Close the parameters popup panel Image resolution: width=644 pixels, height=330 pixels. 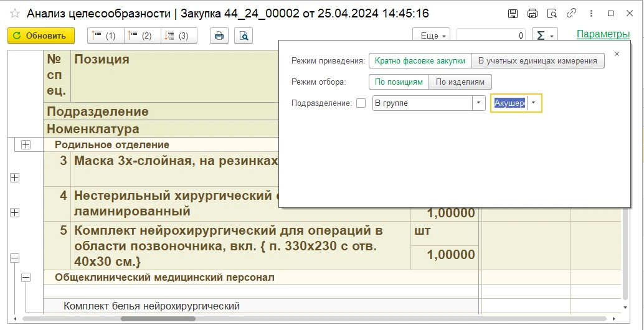[x=617, y=54]
